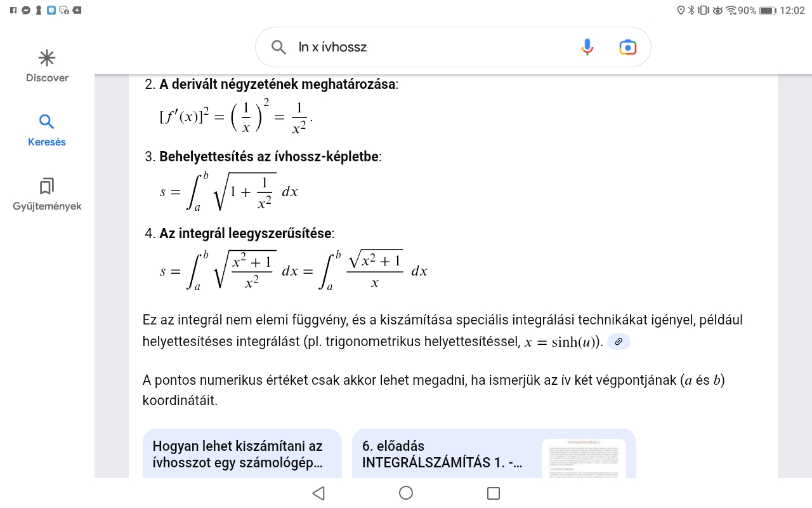Tap the clock showing 12:02
The image size is (812, 508).
(792, 10)
